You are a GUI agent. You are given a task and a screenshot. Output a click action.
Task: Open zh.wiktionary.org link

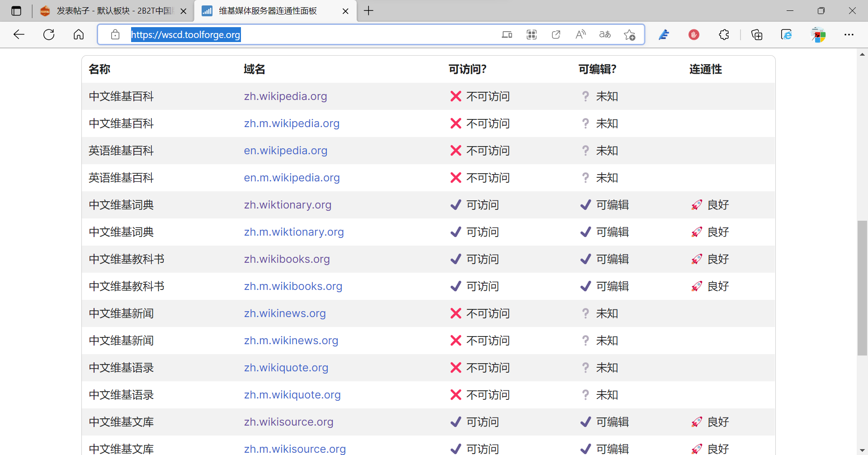click(288, 205)
